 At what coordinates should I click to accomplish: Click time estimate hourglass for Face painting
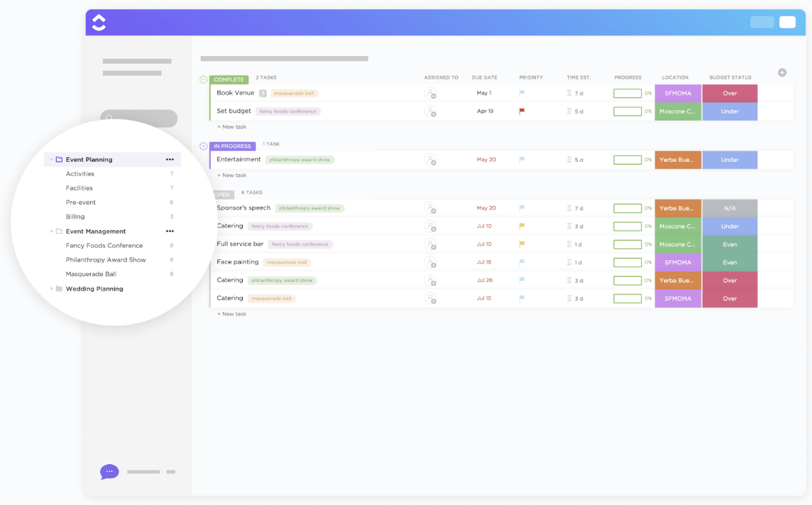[x=569, y=262]
